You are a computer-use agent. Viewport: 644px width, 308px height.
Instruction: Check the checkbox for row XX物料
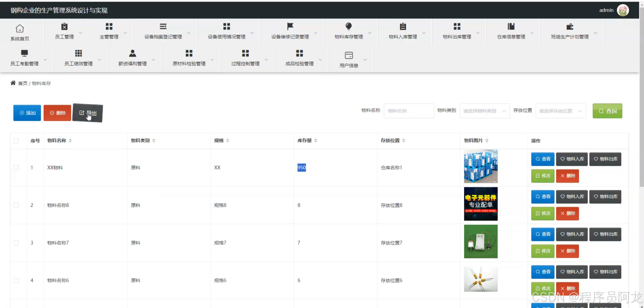point(16,168)
